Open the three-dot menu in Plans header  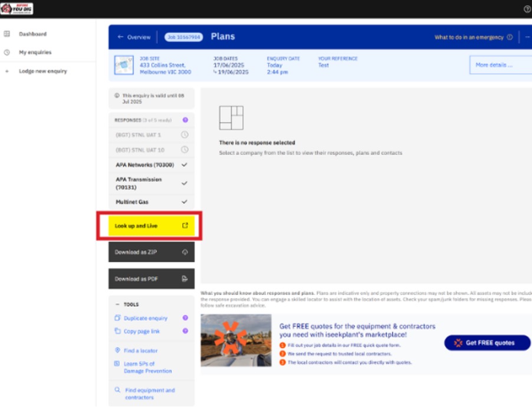point(527,37)
